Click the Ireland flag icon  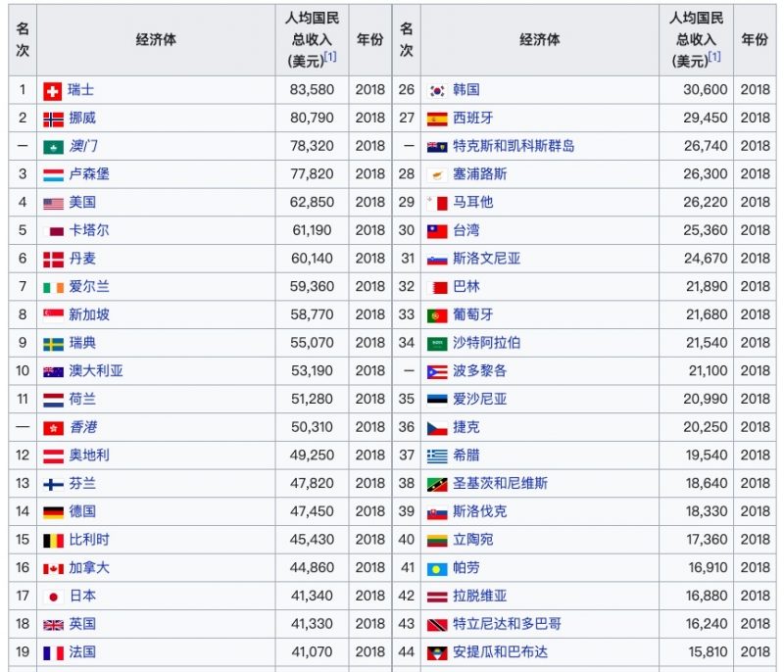click(x=53, y=288)
